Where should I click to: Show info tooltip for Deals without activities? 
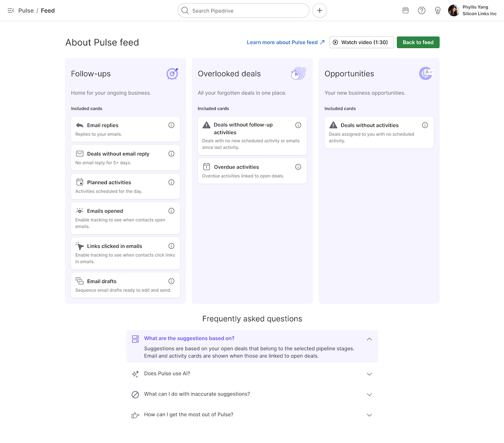tap(425, 125)
